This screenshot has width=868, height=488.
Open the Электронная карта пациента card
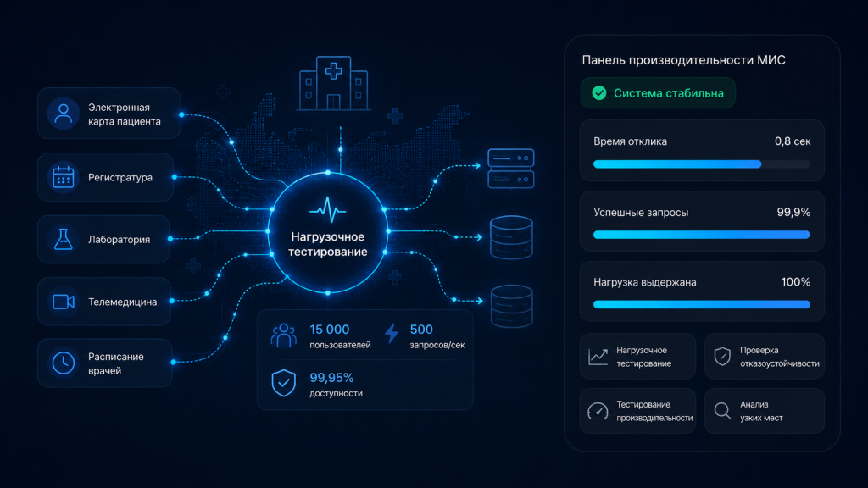[x=109, y=114]
